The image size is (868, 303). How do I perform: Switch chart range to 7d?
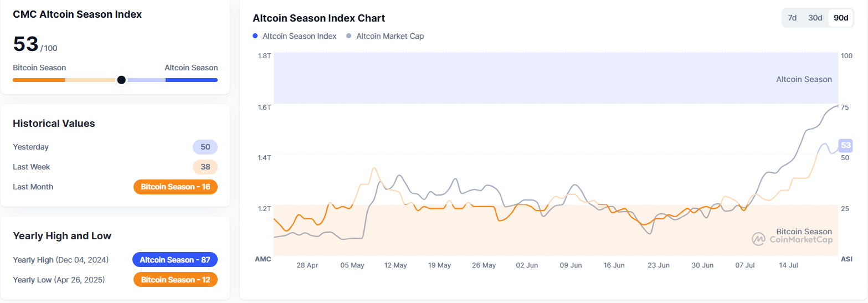(x=792, y=18)
